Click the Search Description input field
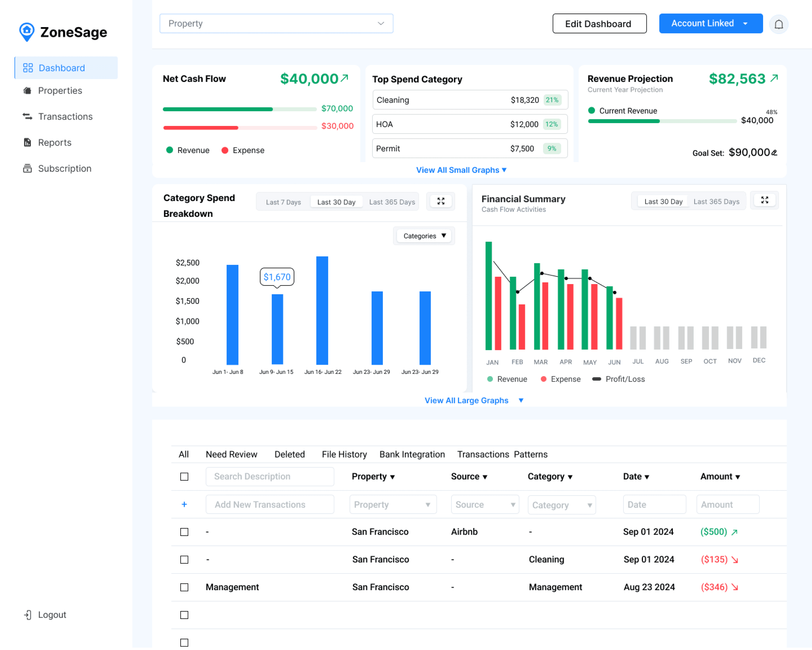 270,476
